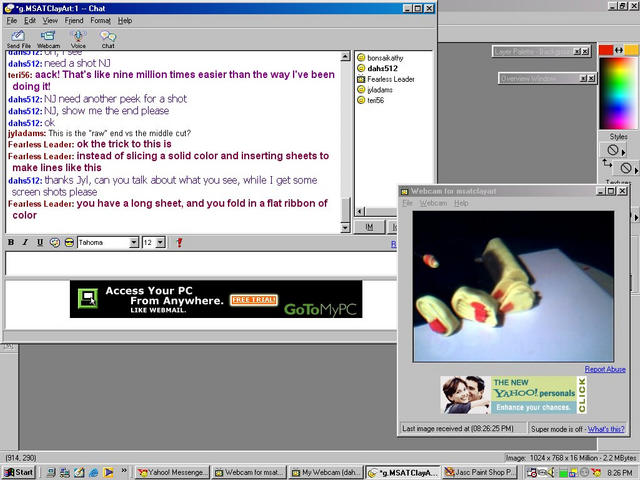Open the View menu in Chat window
The height and width of the screenshot is (480, 640).
pos(50,20)
